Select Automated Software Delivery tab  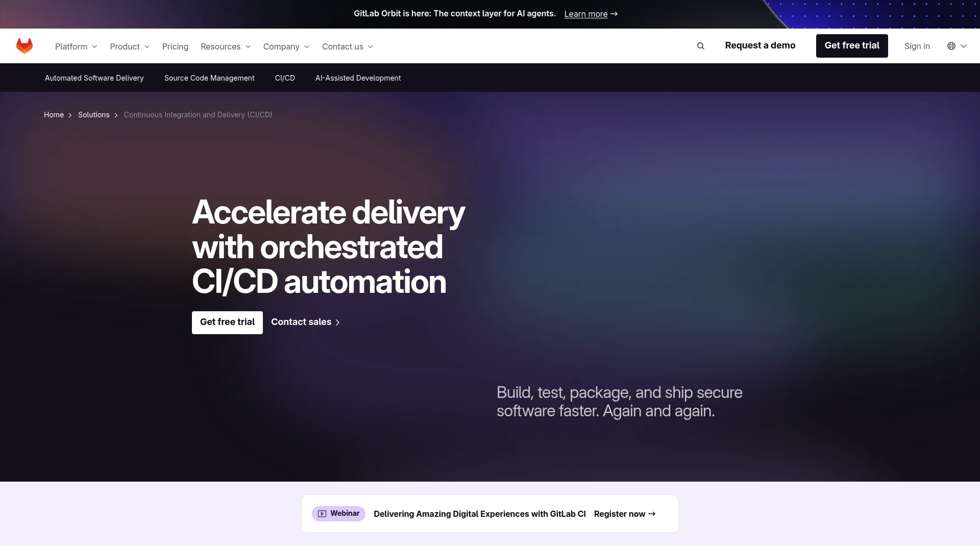tap(94, 78)
